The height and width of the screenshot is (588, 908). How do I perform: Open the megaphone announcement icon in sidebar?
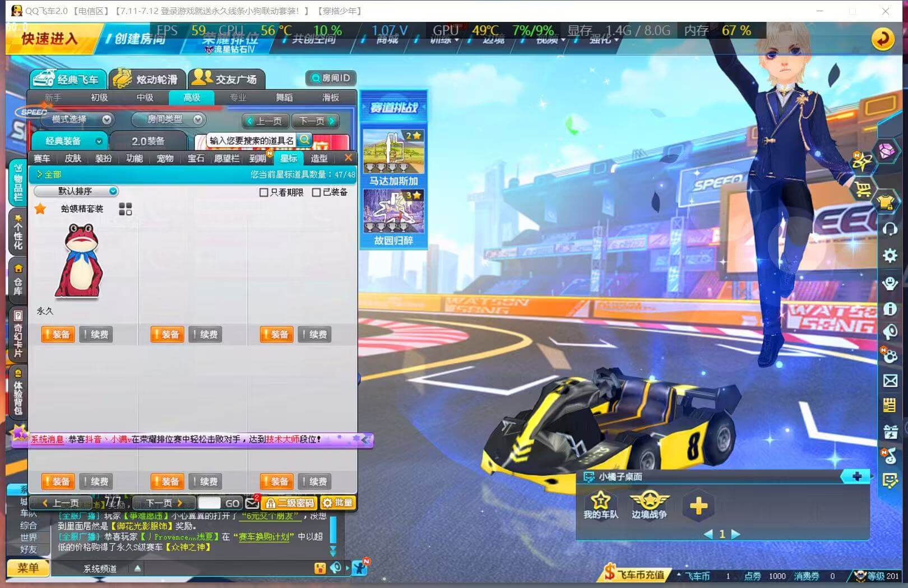(x=890, y=332)
